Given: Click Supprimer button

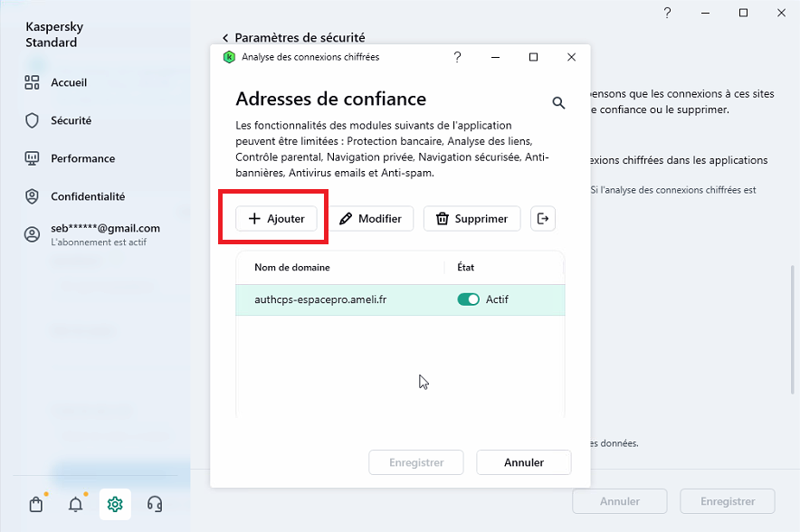Looking at the screenshot, I should pos(471,219).
